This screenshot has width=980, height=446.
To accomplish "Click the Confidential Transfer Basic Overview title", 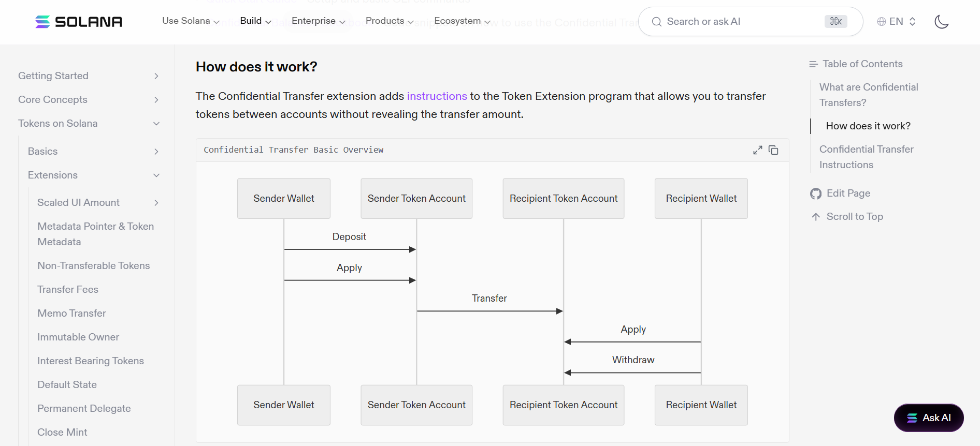I will (x=293, y=150).
